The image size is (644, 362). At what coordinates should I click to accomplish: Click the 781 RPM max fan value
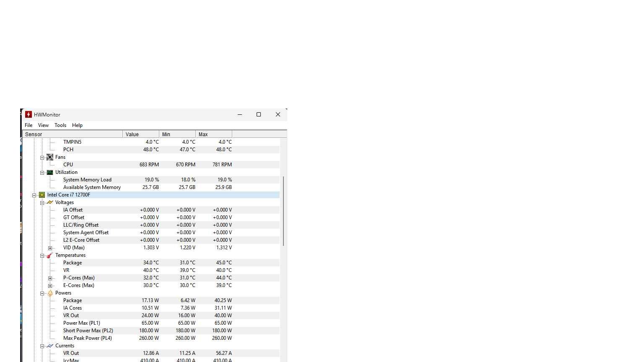click(222, 165)
